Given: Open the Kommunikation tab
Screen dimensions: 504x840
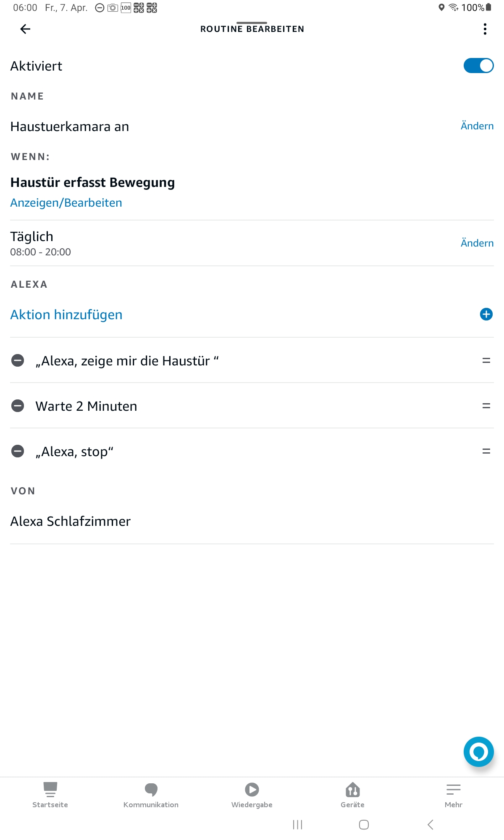Looking at the screenshot, I should (151, 795).
